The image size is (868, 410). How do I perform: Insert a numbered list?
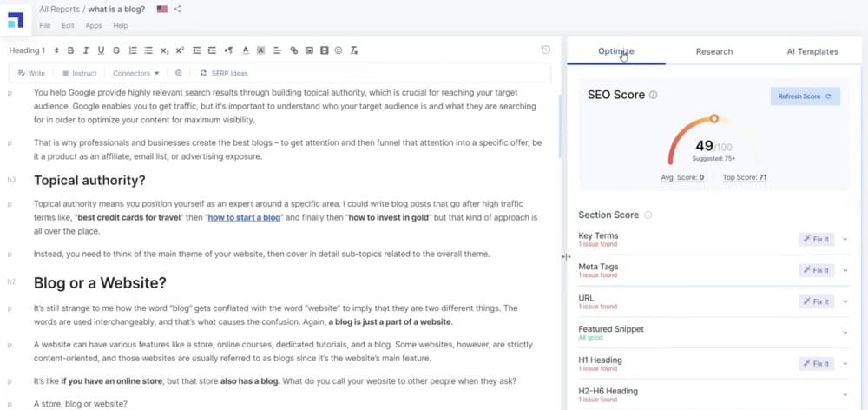pos(133,50)
